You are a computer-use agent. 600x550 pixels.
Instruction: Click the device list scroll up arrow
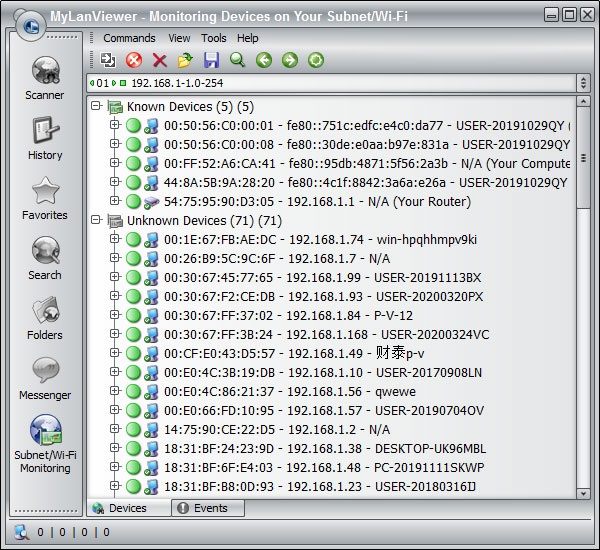[583, 101]
